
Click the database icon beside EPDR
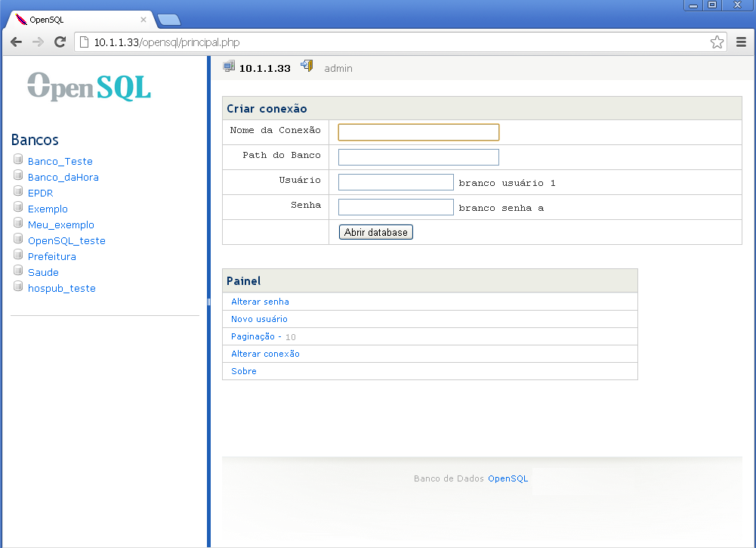18,191
